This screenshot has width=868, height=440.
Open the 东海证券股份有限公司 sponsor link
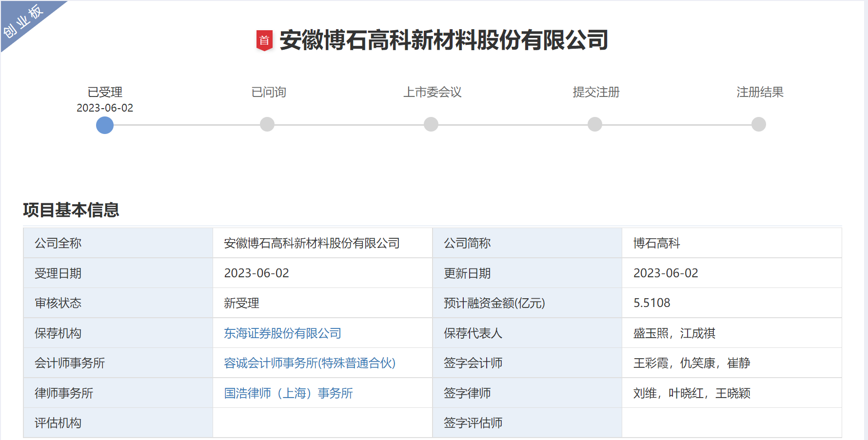pyautogui.click(x=282, y=333)
